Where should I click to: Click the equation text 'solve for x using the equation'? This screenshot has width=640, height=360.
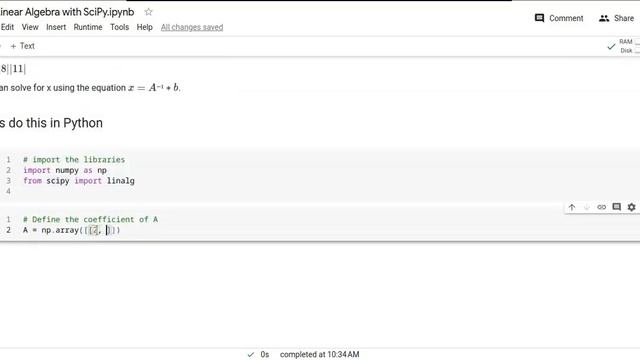point(68,88)
